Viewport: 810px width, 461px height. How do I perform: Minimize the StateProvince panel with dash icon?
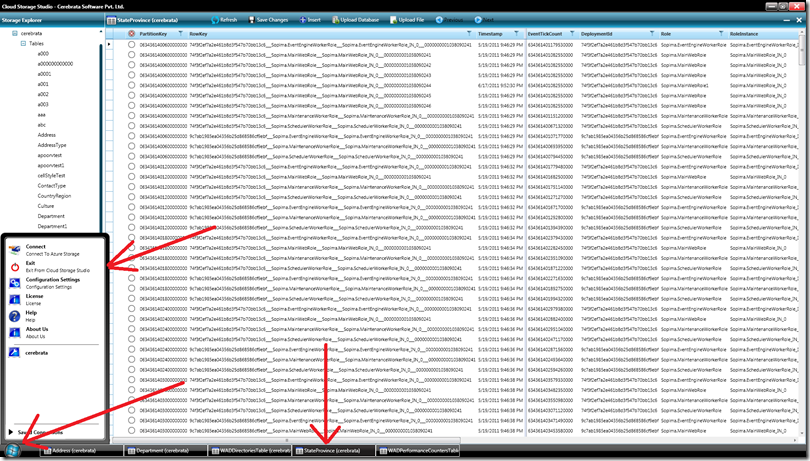tap(787, 20)
